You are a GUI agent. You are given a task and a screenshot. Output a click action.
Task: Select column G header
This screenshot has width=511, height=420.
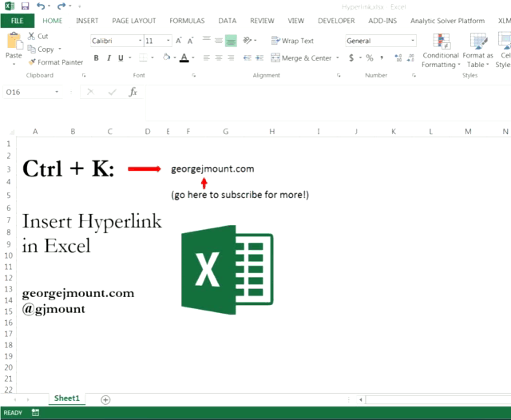pos(225,131)
